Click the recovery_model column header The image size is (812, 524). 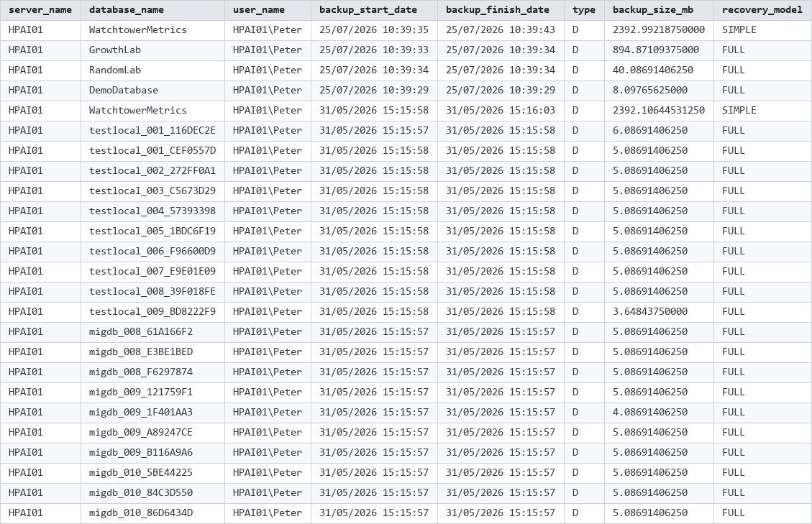[763, 10]
